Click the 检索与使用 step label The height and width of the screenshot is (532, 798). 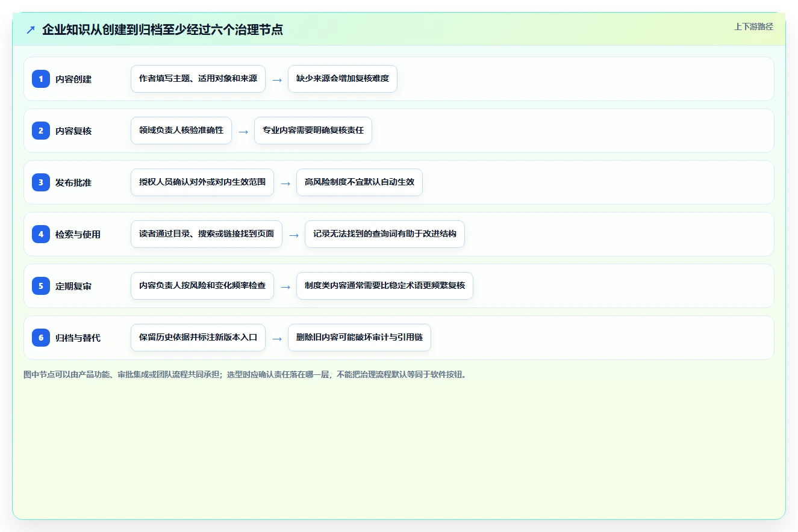click(x=78, y=234)
